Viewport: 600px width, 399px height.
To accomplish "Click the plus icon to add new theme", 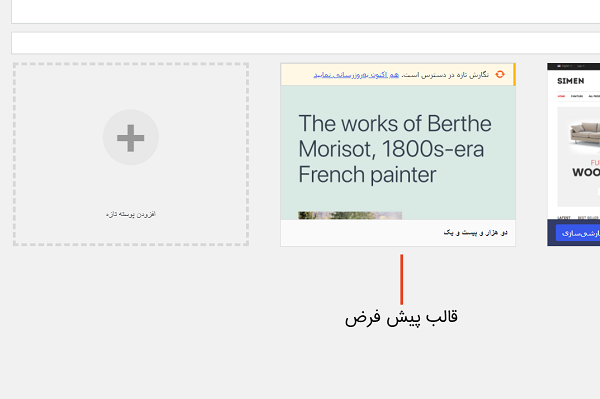I will (130, 137).
